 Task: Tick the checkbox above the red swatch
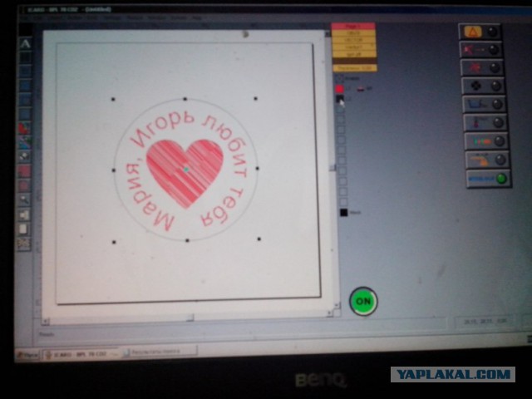point(339,79)
